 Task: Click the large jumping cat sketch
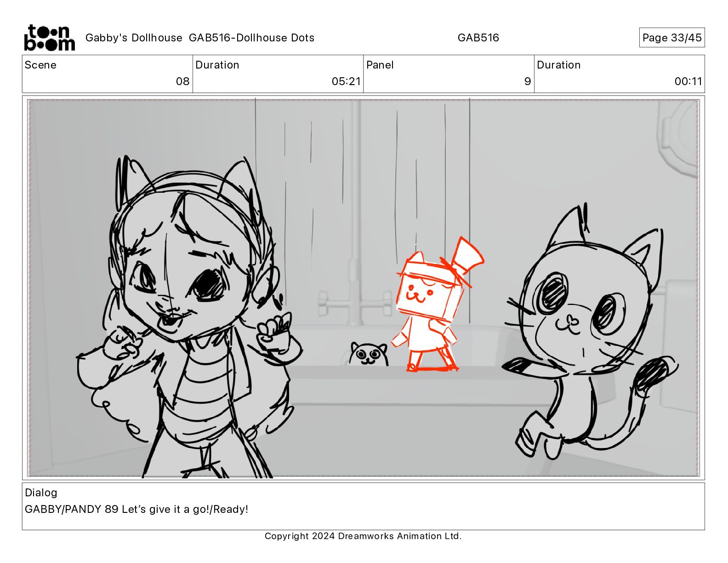click(591, 331)
